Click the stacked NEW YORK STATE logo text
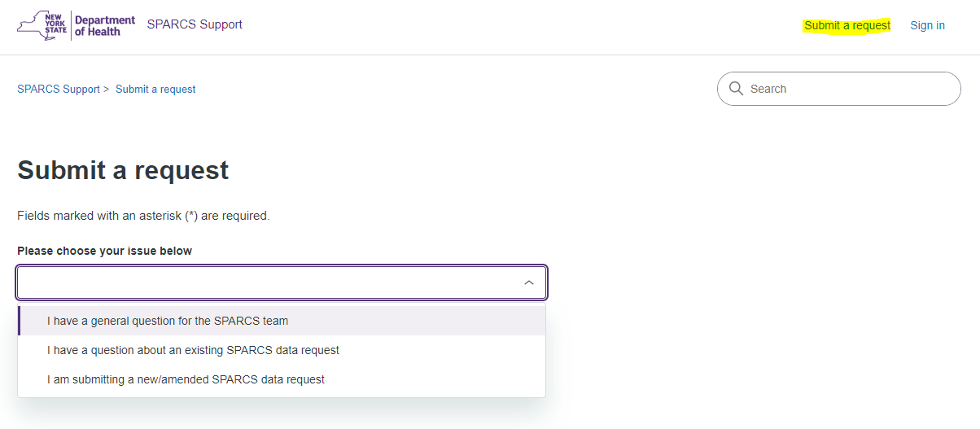Screen dimensions: 980x429 (x=57, y=24)
